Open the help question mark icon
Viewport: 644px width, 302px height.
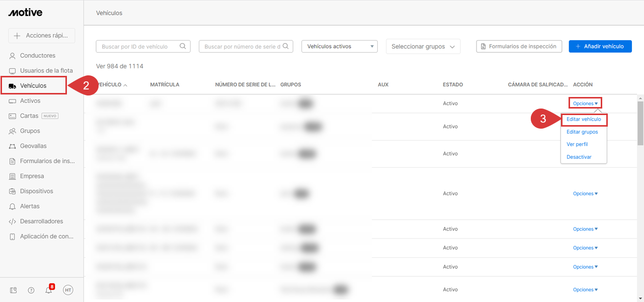tap(31, 290)
